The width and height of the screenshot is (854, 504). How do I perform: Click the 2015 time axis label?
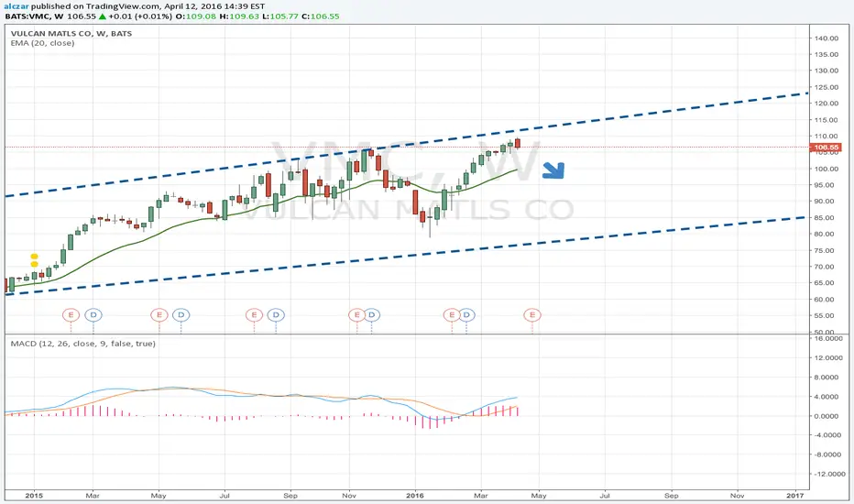pyautogui.click(x=34, y=496)
